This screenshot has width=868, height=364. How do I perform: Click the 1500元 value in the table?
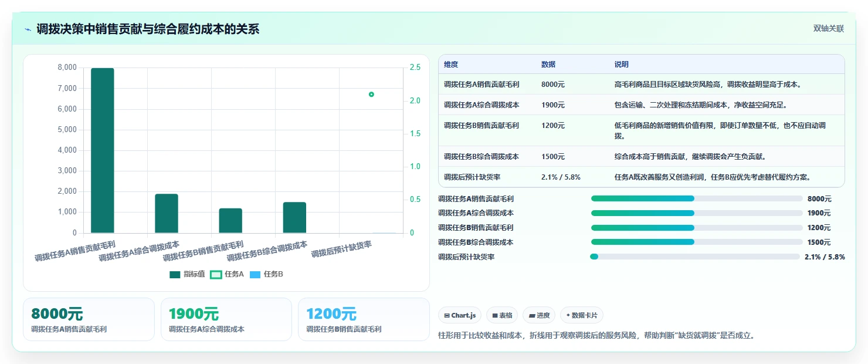click(x=553, y=157)
